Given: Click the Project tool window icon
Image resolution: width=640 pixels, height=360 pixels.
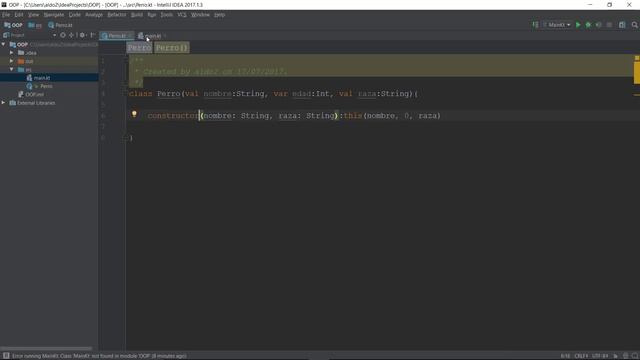Looking at the screenshot, I should pyautogui.click(x=6, y=35).
